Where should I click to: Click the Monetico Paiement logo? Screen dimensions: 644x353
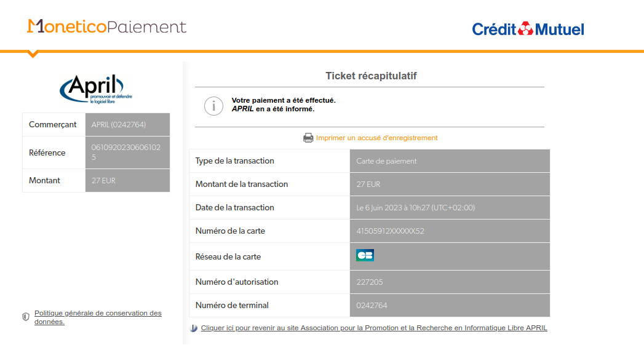tap(106, 26)
